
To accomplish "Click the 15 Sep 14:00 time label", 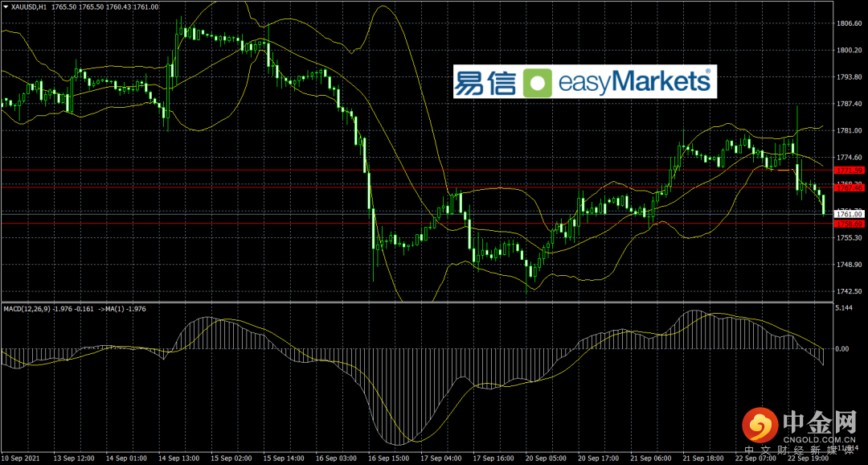I will click(285, 459).
